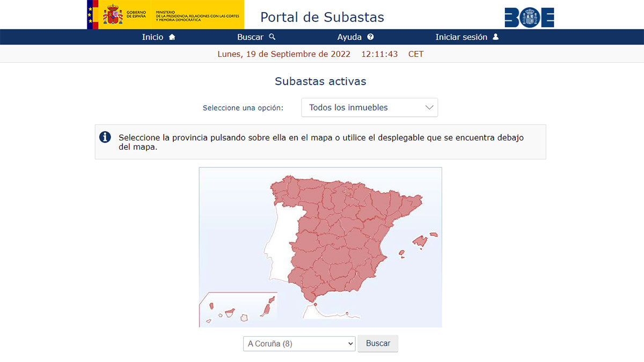Viewport: 644px width, 362px height.
Task: Click the BOE logo in the header
Action: tap(530, 17)
